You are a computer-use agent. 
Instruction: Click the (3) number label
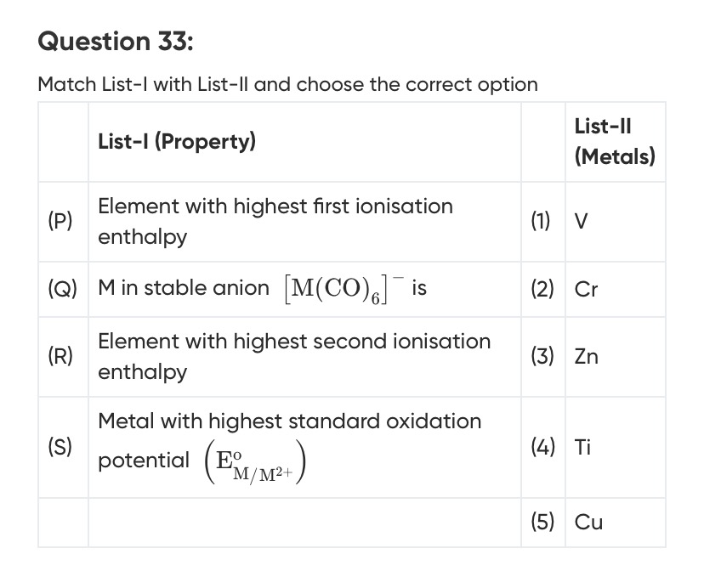542,357
